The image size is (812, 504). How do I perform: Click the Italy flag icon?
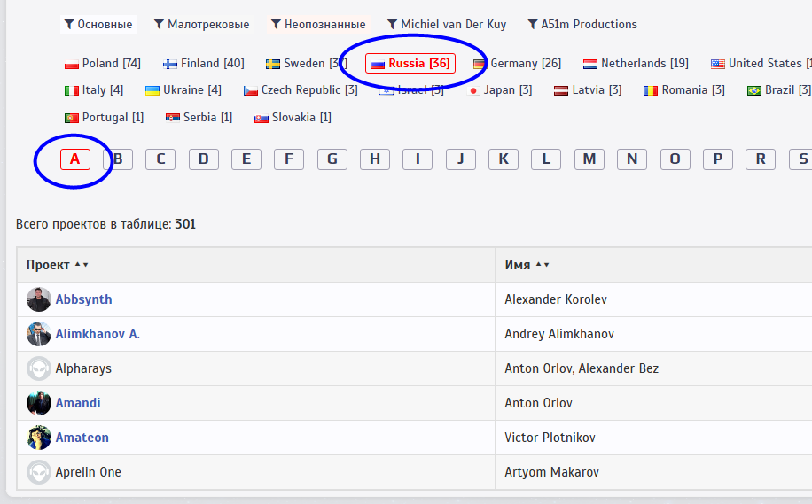pyautogui.click(x=72, y=91)
